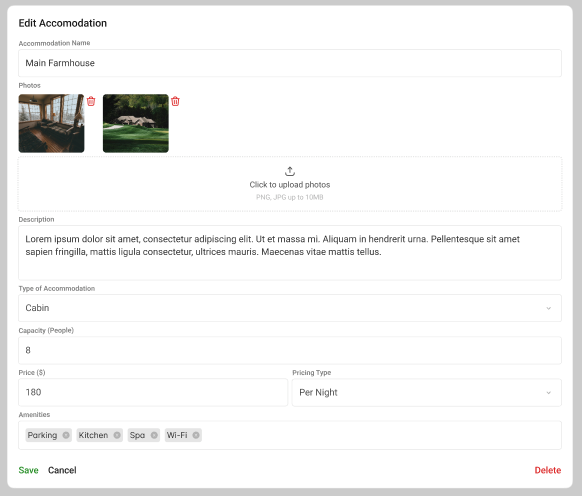The height and width of the screenshot is (496, 582).
Task: Open the Type of Accommodation dropdown
Action: [290, 308]
